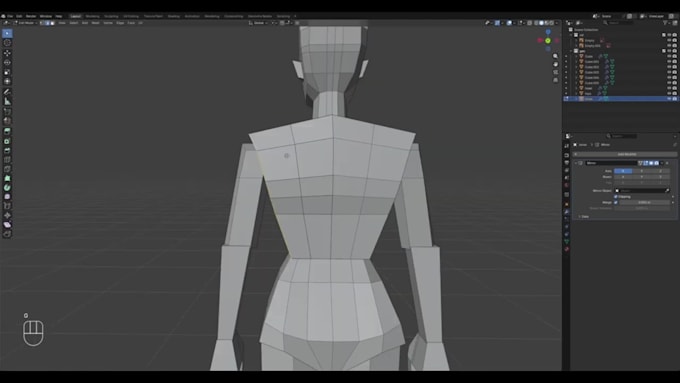Disable render camera for Cube.004

point(675,77)
